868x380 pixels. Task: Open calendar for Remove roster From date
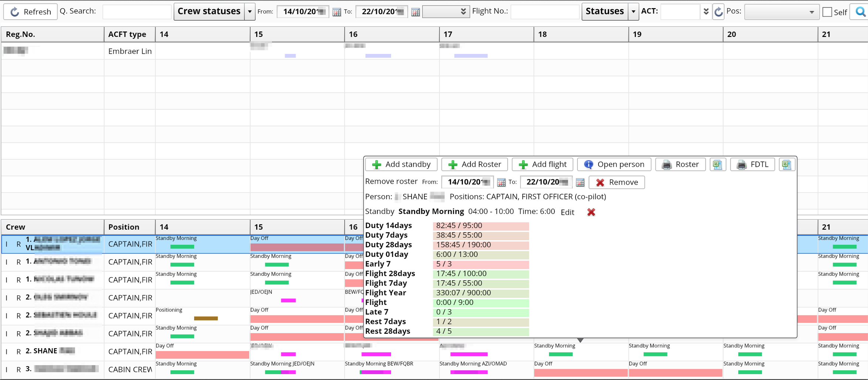501,182
